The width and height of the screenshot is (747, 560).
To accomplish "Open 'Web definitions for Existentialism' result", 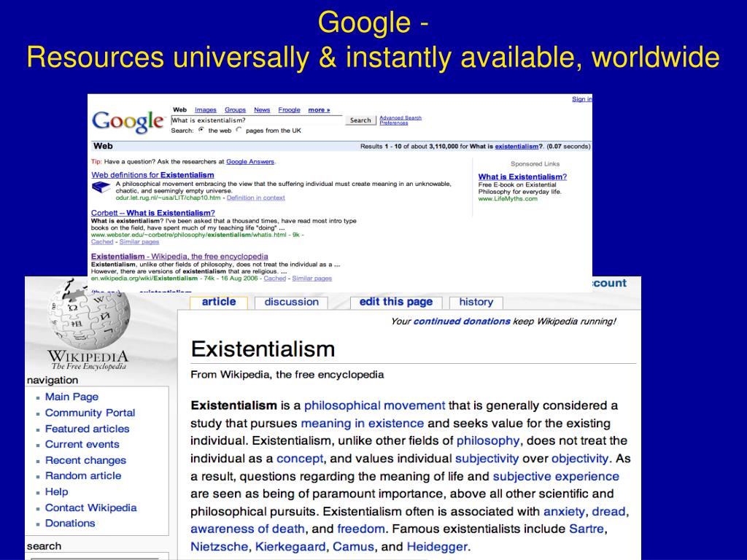I will tap(152, 175).
